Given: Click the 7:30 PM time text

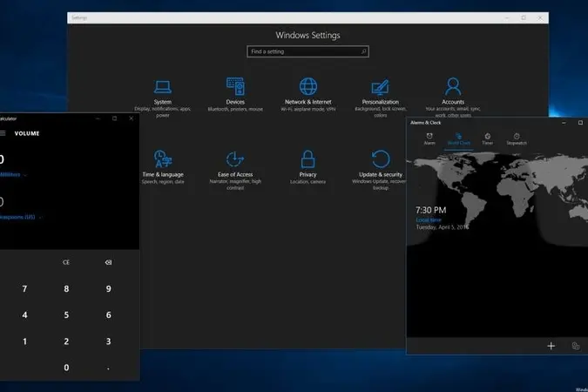Looking at the screenshot, I should click(431, 210).
